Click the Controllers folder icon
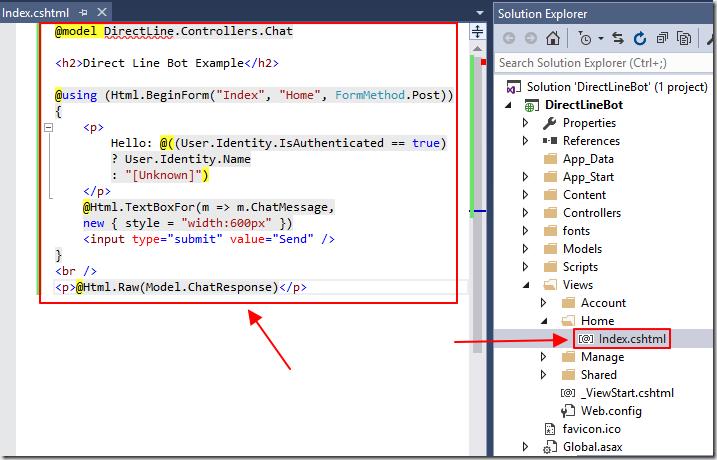 point(550,213)
